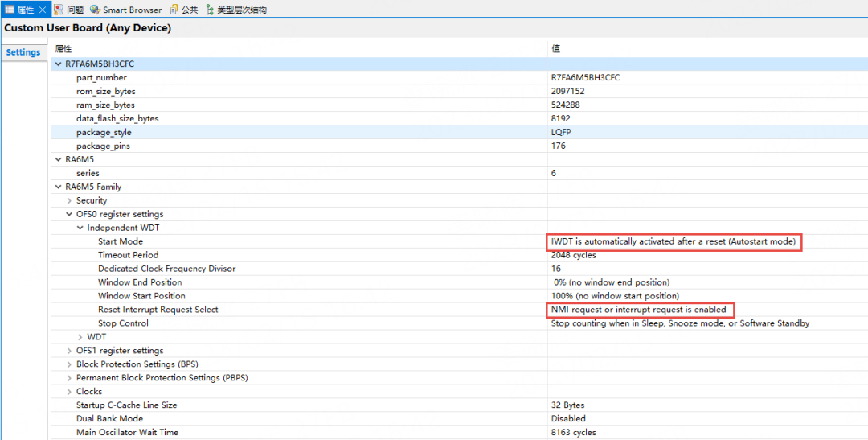
Task: Open the 2048 cycles timeout value
Action: coord(574,255)
